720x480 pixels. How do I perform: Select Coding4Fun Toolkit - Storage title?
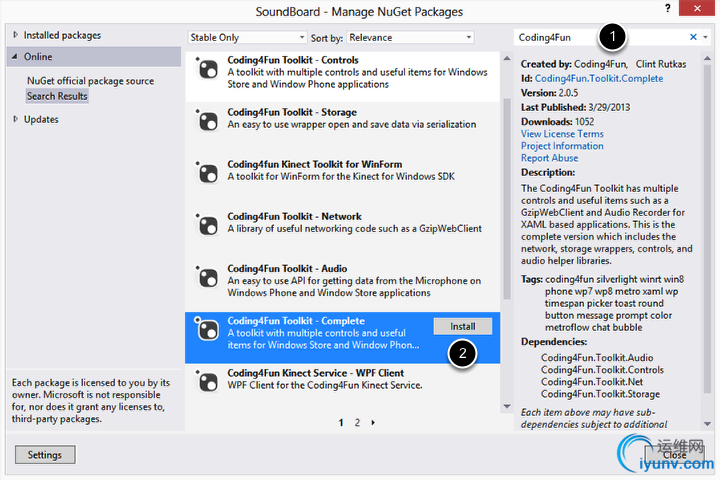(292, 113)
